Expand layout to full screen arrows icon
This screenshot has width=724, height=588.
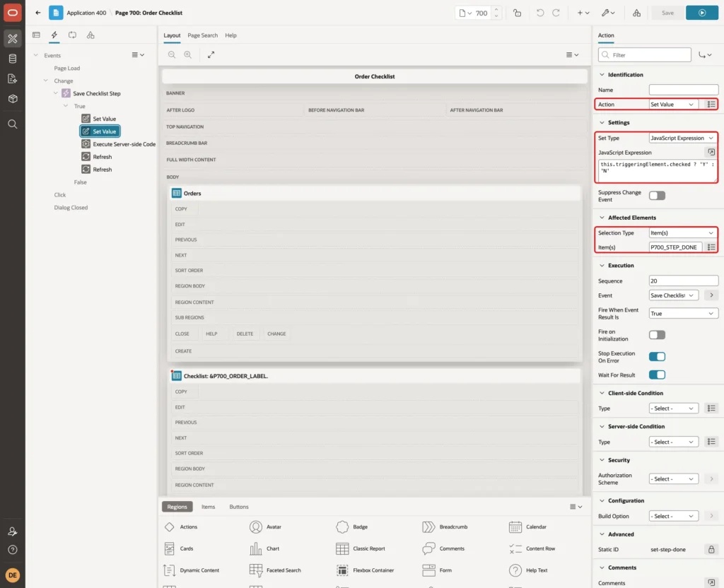pos(211,55)
